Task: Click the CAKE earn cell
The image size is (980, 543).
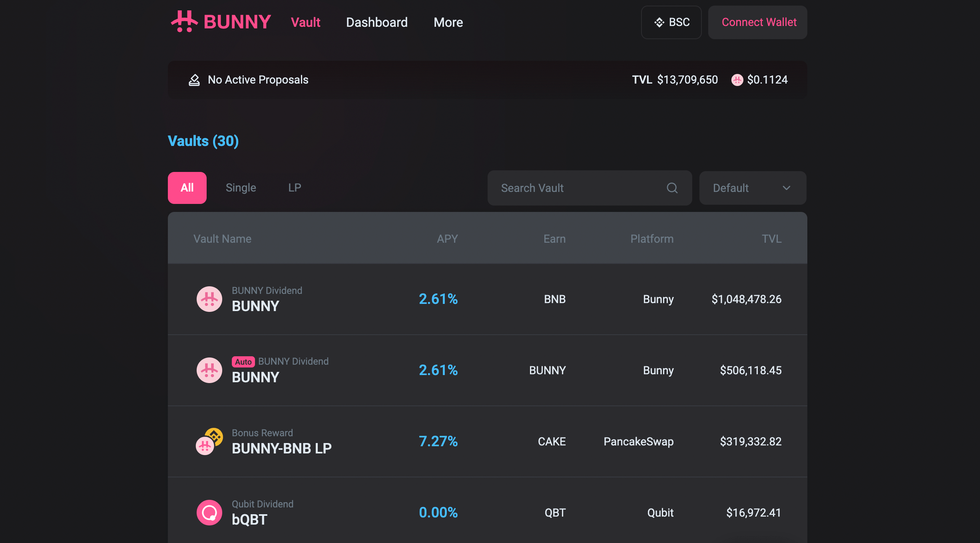Action: coord(552,441)
